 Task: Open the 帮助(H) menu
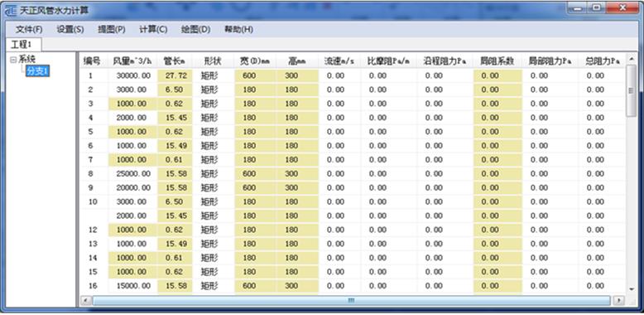click(238, 30)
